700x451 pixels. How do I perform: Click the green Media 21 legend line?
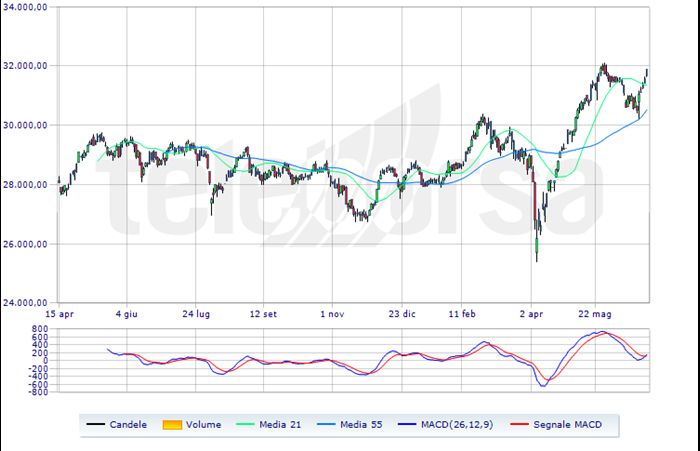pos(245,424)
